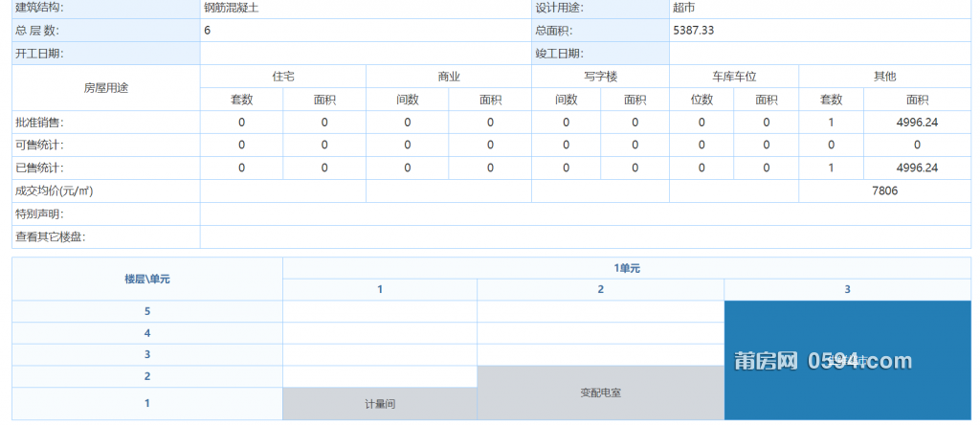Click the 总 层 数: label
The image size is (980, 426).
click(37, 31)
